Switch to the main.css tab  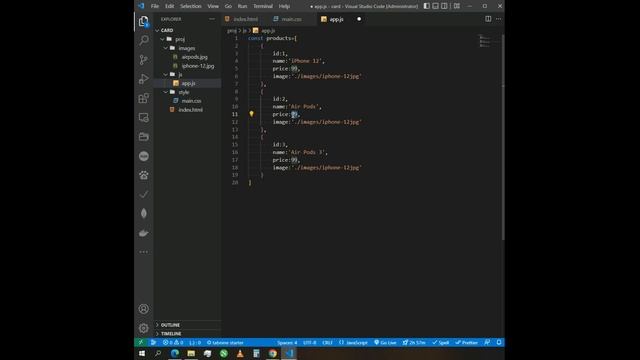click(x=291, y=19)
